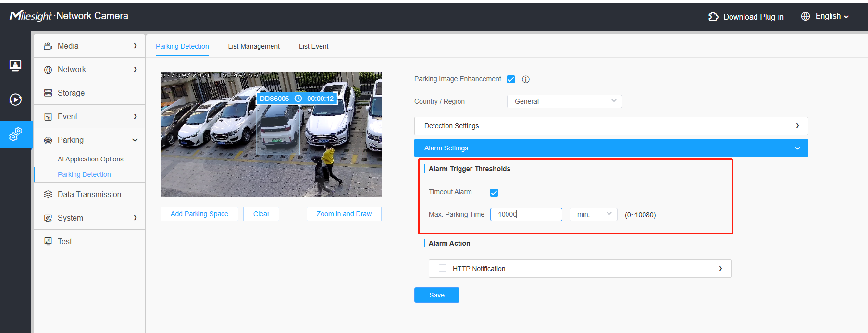Open AI Application Options submenu item
The width and height of the screenshot is (868, 333).
point(90,159)
